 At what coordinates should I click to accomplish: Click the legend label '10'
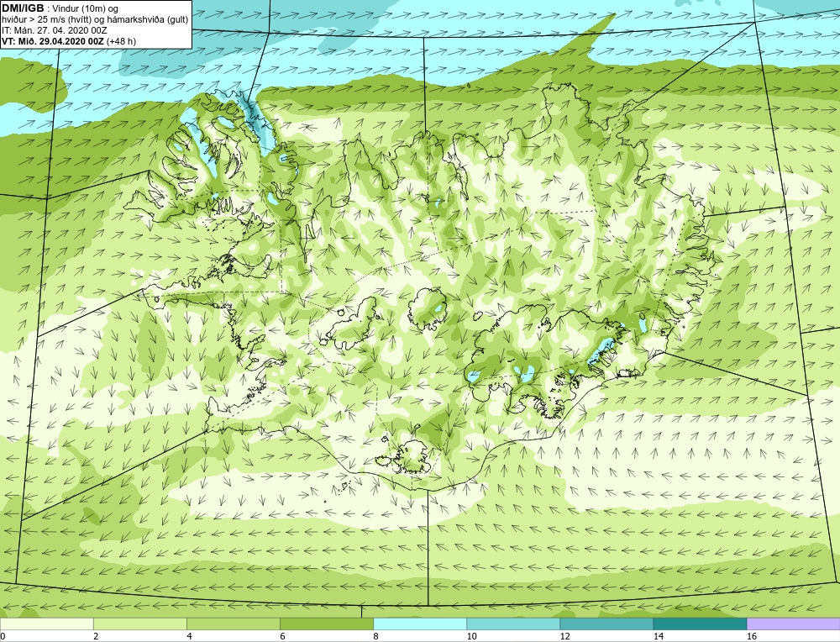tap(471, 636)
